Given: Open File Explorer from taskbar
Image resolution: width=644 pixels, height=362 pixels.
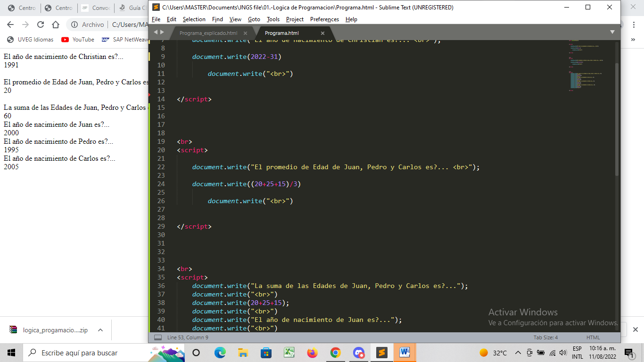Looking at the screenshot, I should pyautogui.click(x=243, y=353).
